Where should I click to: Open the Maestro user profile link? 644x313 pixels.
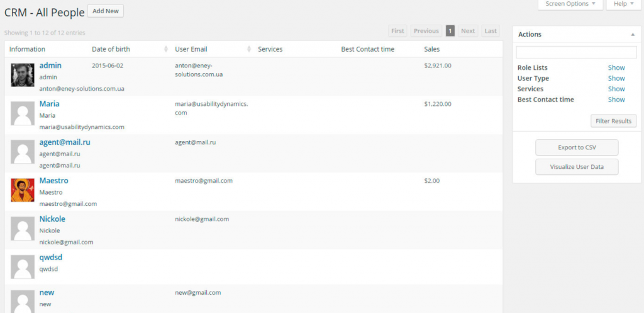point(54,181)
